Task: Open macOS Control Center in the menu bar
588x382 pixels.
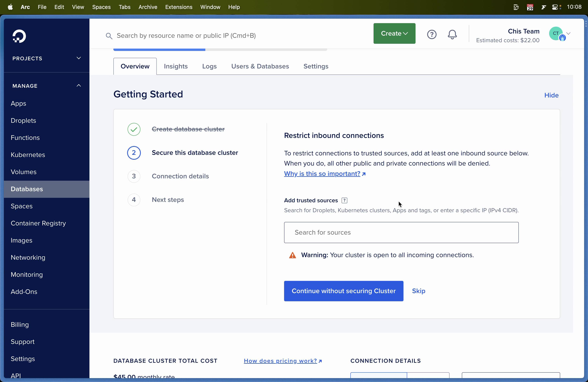Action: coord(555,7)
